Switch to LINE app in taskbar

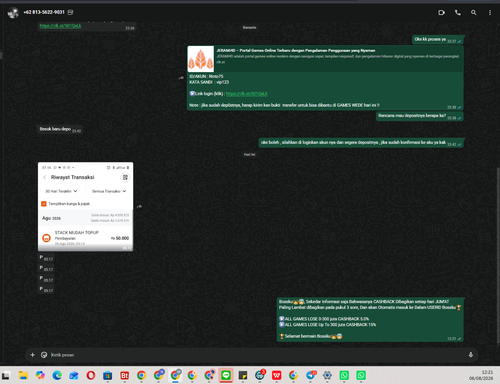tap(226, 376)
